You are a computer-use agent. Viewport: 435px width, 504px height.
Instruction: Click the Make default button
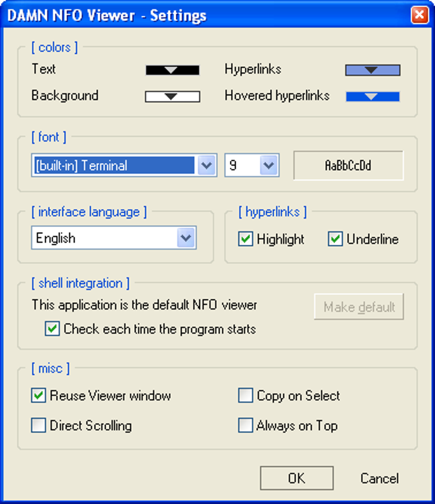tap(359, 307)
